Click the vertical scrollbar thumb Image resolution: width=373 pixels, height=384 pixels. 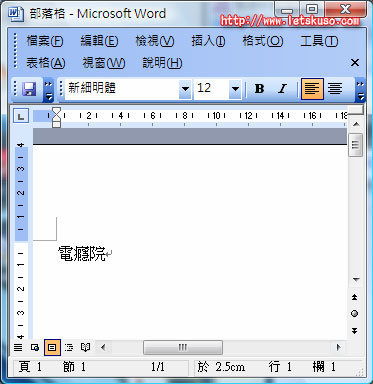point(355,144)
